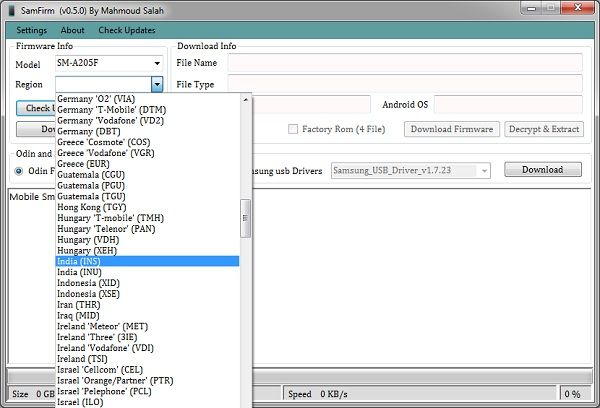Click the Download Firmware button

452,129
